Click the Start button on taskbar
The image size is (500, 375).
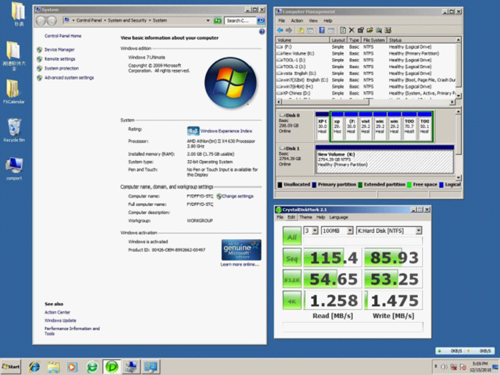(11, 367)
